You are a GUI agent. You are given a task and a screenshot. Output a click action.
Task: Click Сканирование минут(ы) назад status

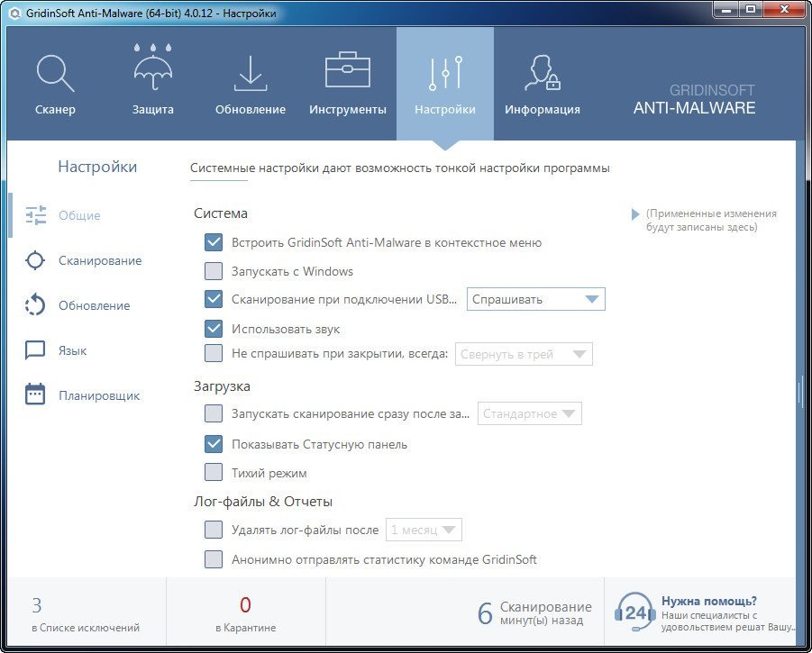click(x=545, y=613)
